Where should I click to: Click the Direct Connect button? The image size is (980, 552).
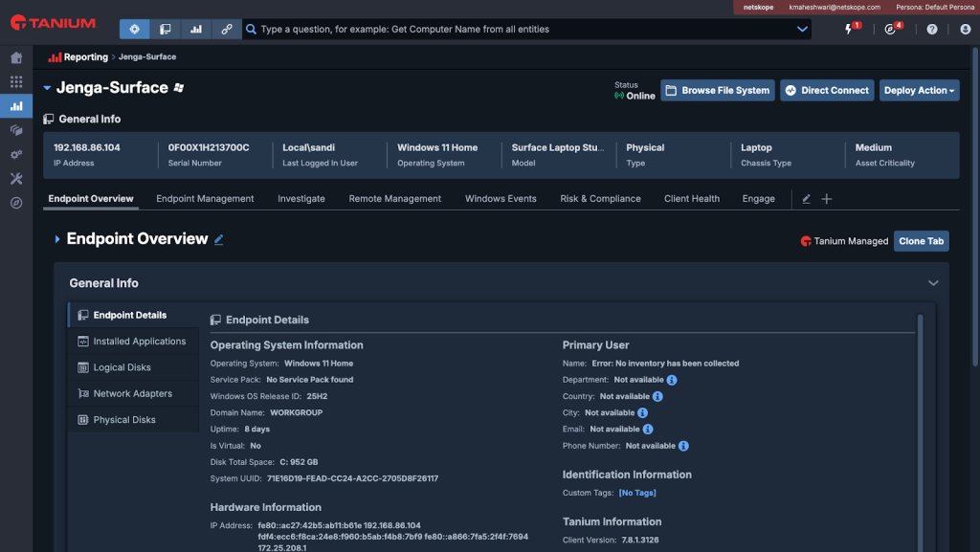pos(827,91)
